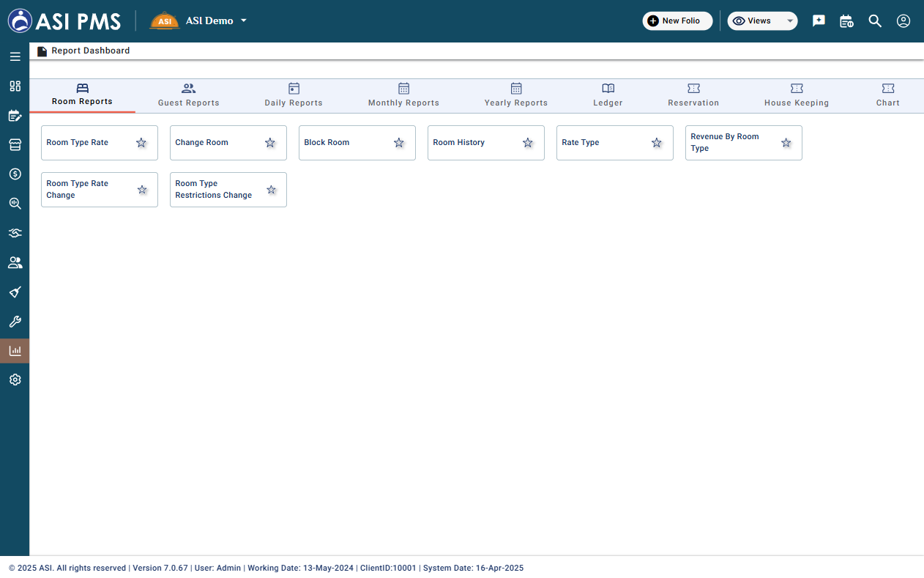Mark Room History as favorite

click(x=528, y=143)
